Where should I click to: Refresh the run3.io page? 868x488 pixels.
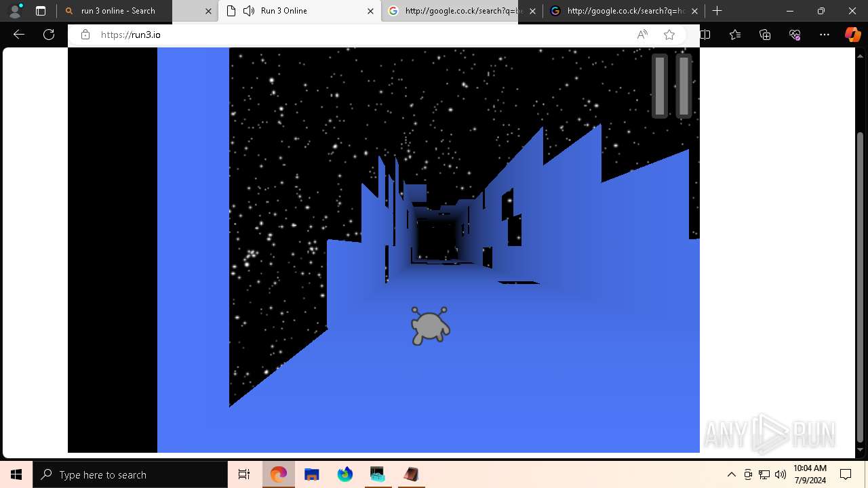pyautogui.click(x=49, y=35)
